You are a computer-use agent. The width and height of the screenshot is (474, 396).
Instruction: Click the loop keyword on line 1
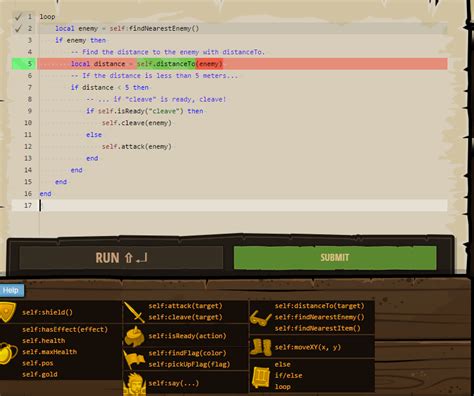(47, 17)
